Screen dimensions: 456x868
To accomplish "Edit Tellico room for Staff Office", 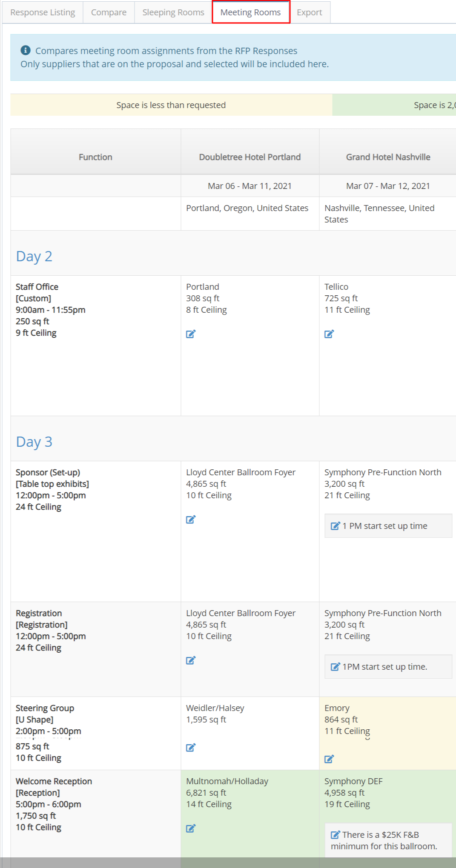I will click(329, 334).
